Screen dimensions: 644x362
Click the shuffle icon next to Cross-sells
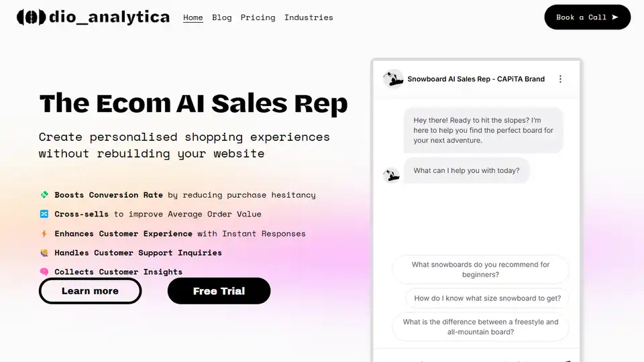(44, 215)
